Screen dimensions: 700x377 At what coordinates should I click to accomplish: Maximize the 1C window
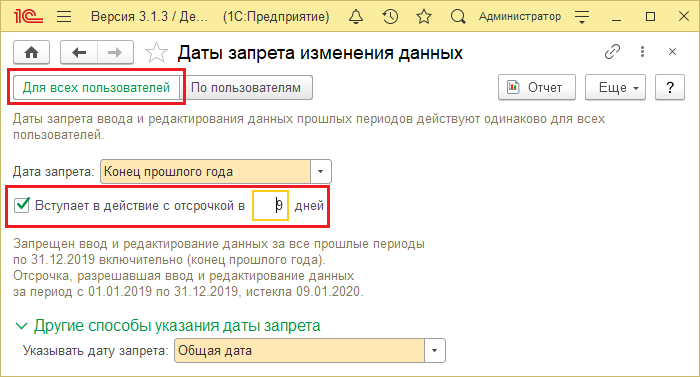650,17
